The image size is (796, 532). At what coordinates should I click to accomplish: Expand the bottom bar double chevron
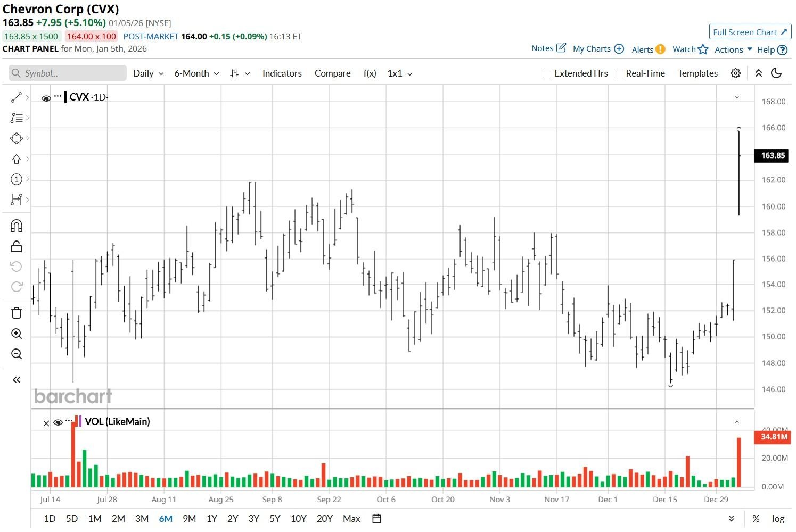click(x=731, y=519)
